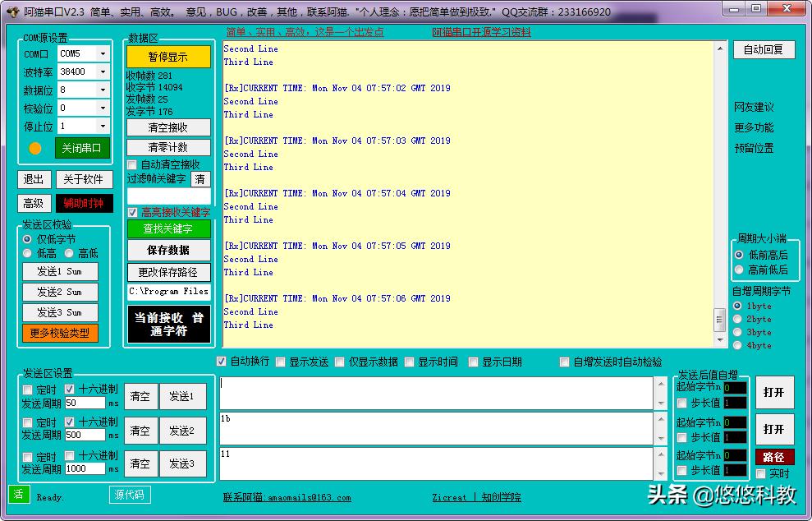The image size is (812, 521).
Task: Click the green 活 status indicator
Action: tap(19, 494)
